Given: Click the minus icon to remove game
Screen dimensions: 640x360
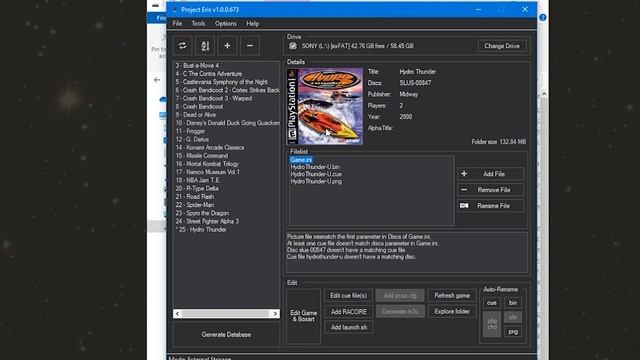Looking at the screenshot, I should click(250, 46).
